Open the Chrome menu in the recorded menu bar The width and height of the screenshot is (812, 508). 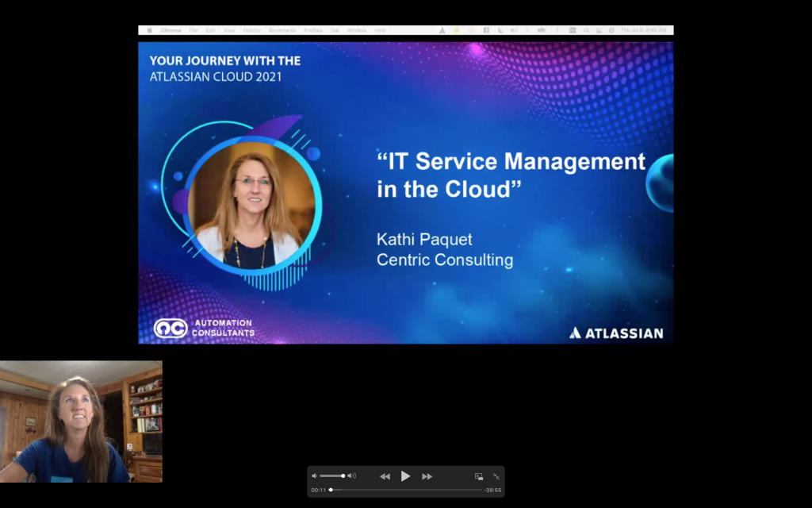coord(171,30)
